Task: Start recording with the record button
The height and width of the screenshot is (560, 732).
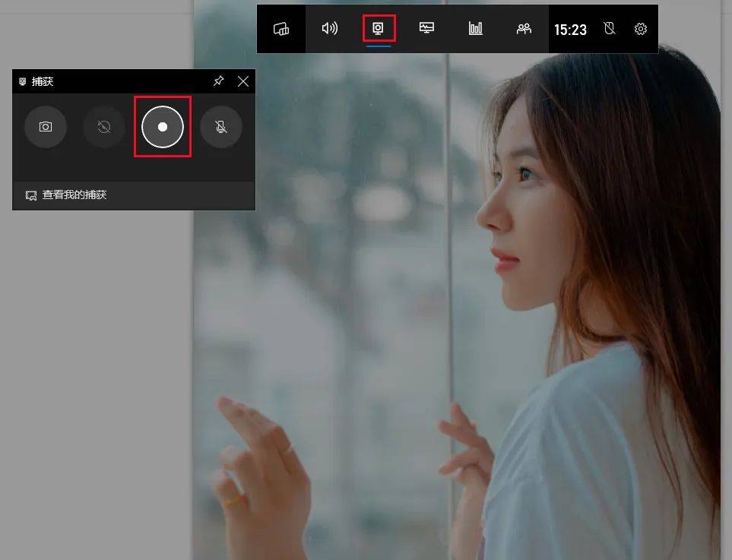Action: [163, 126]
